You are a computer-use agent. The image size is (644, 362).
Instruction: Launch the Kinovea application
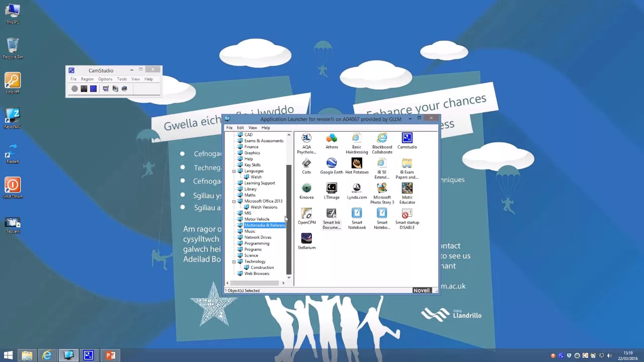pos(306,192)
